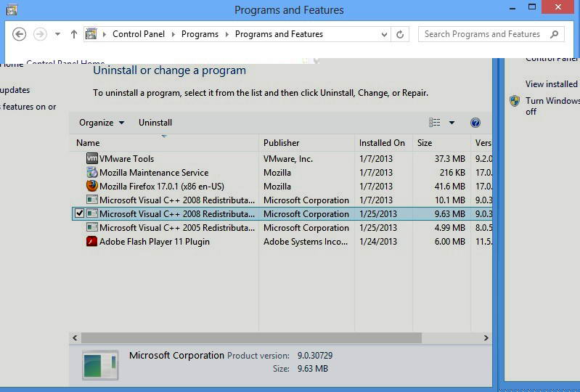Expand the arrow after Control Panel breadcrumb
This screenshot has width=580, height=392.
coord(173,34)
